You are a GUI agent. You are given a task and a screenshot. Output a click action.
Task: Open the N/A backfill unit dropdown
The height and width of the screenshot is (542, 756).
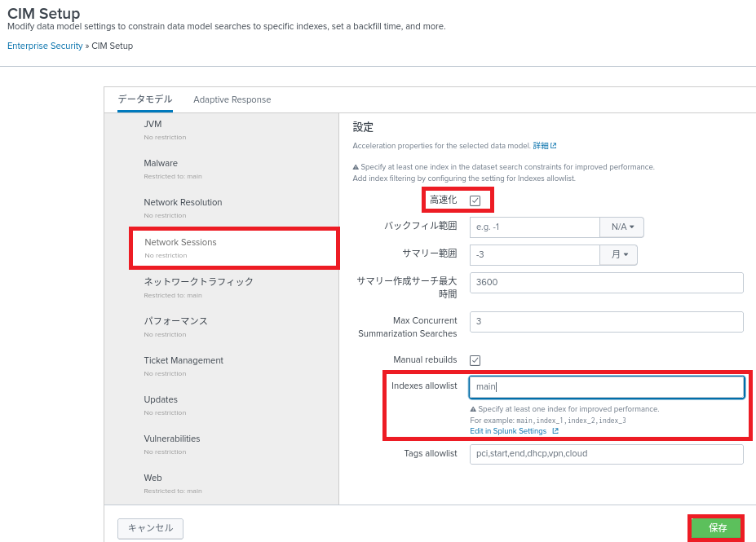(x=621, y=227)
